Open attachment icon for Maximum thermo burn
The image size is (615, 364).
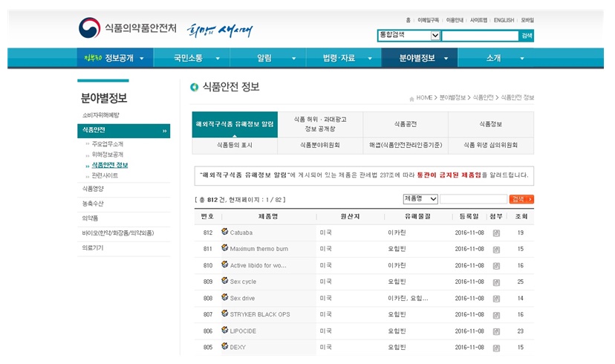496,249
